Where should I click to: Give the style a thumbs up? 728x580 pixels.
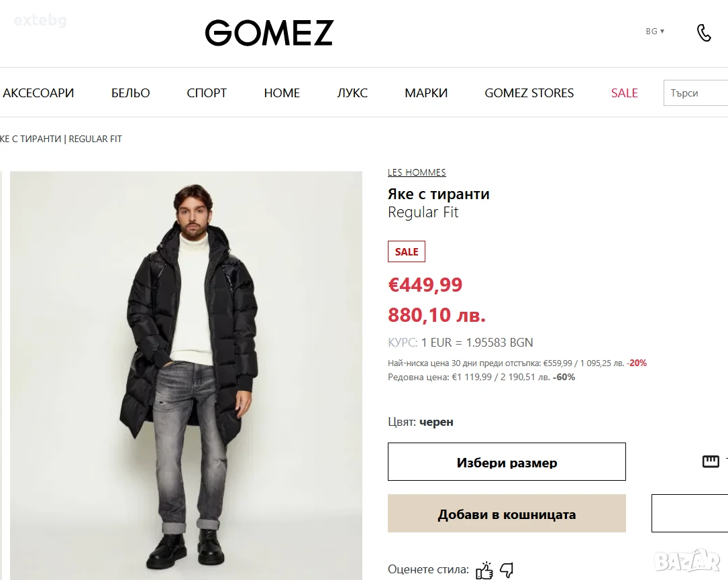coord(484,570)
